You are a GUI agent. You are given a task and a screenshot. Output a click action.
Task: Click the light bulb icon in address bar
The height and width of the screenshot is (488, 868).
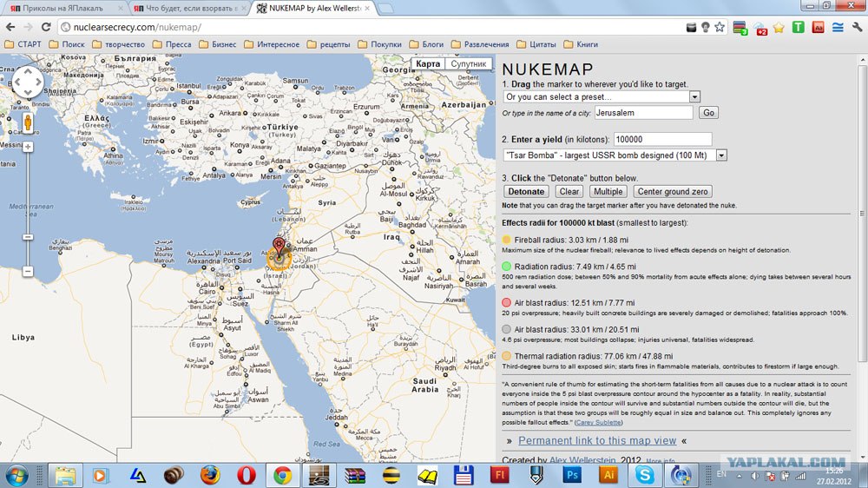coord(705,27)
